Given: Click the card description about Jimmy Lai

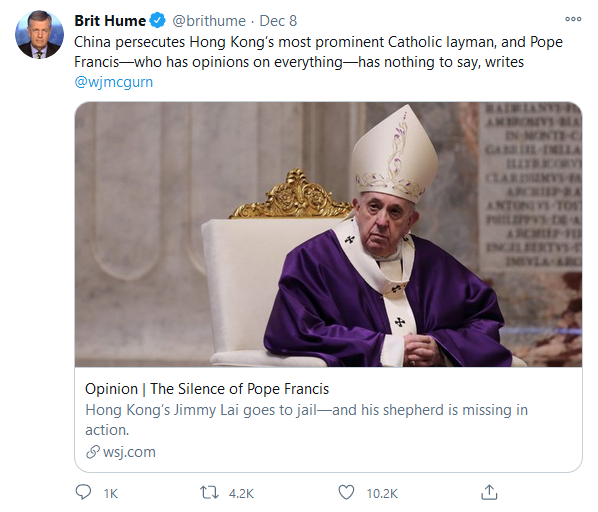Looking at the screenshot, I should pos(307,420).
